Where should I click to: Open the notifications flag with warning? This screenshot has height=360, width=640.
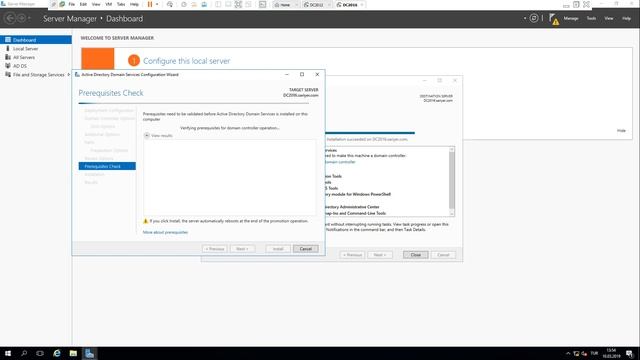coord(553,19)
